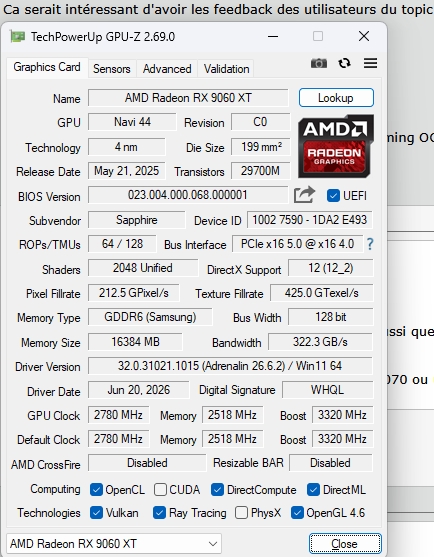This screenshot has width=434, height=557.
Task: Click the GPU field 'Navi 44'
Action: pyautogui.click(x=132, y=122)
